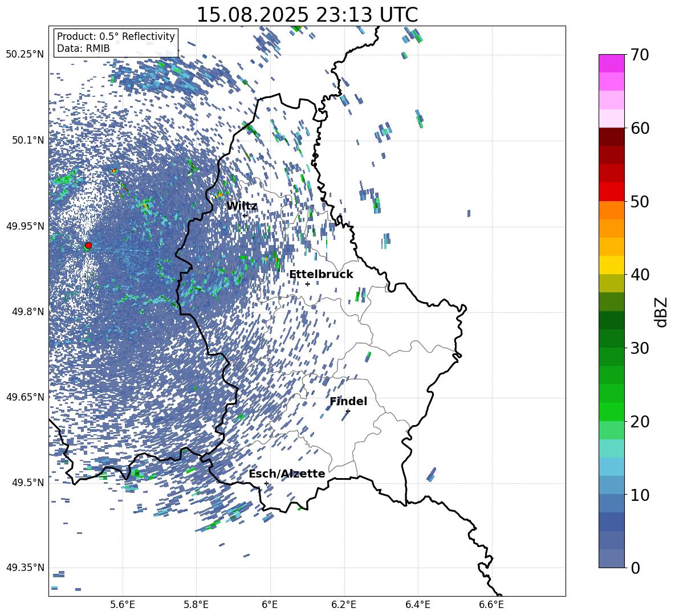This screenshot has height=616, width=675.
Task: Click the 70 dBZ colorbar tick label
Action: tap(640, 55)
